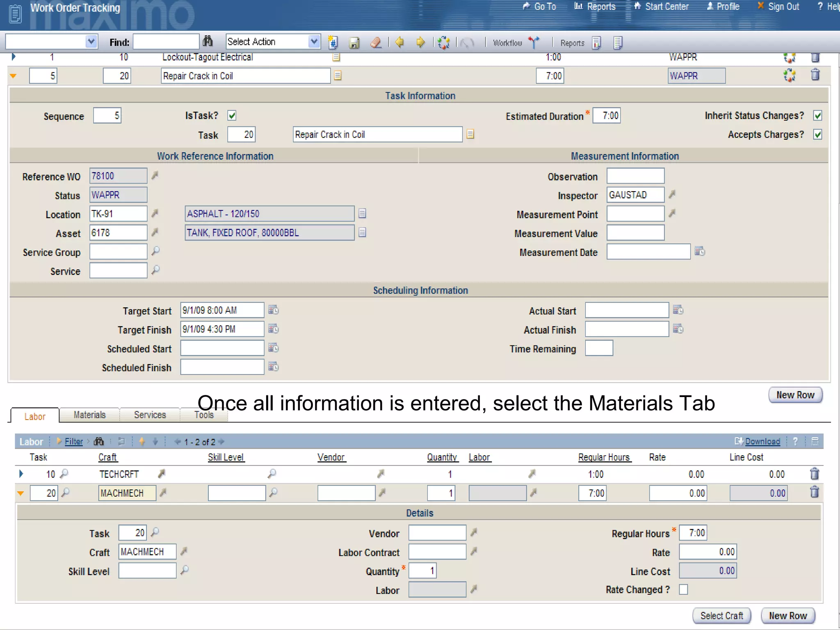Switch to the Materials tab
The image size is (840, 630).
click(x=89, y=415)
